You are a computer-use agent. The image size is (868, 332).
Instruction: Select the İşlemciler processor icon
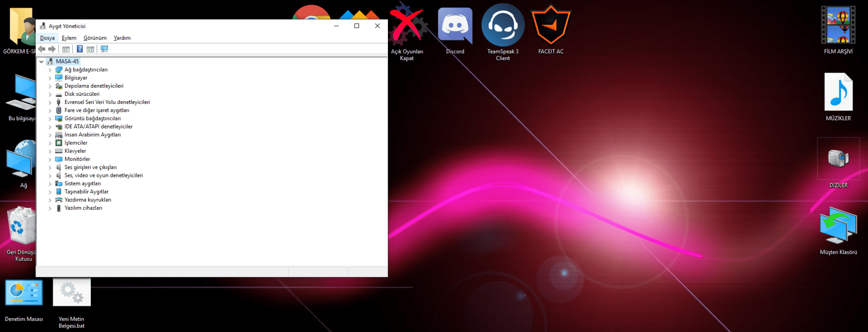click(x=58, y=143)
